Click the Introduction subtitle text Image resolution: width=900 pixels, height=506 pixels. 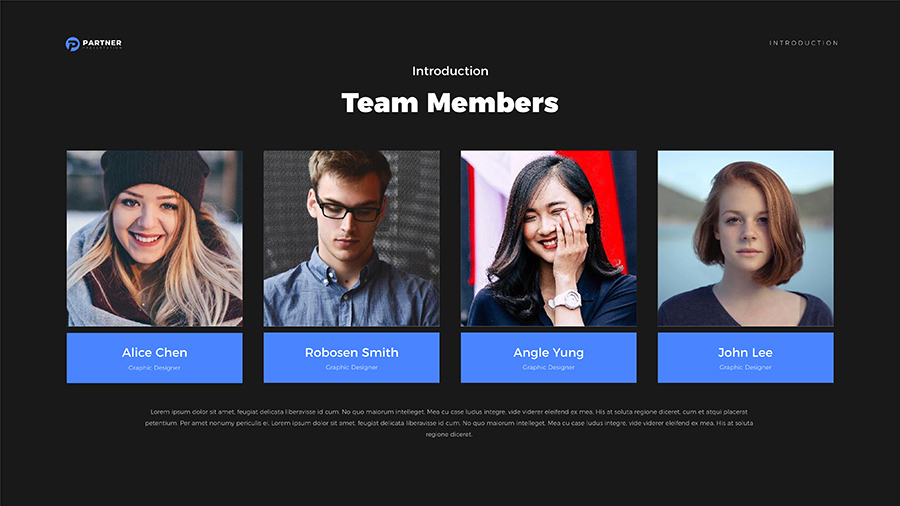(x=450, y=71)
